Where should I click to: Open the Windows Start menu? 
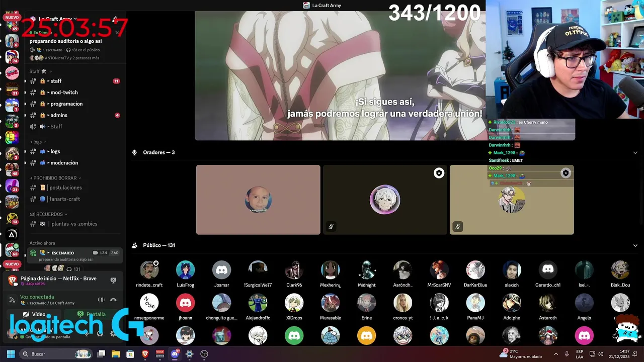11,354
